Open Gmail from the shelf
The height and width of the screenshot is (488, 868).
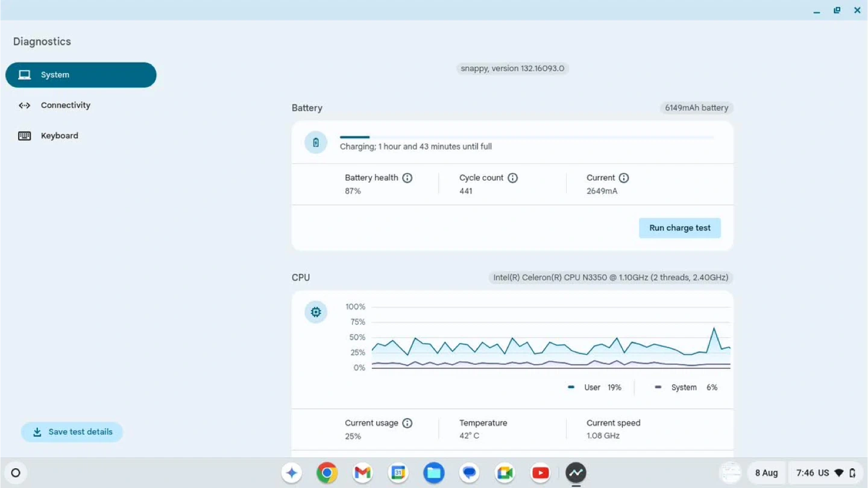click(362, 473)
